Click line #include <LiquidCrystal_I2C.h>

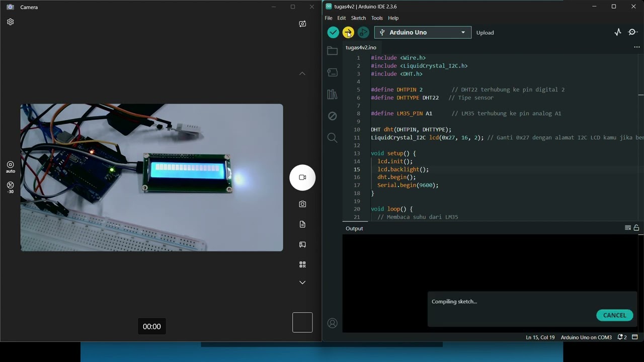pos(419,66)
